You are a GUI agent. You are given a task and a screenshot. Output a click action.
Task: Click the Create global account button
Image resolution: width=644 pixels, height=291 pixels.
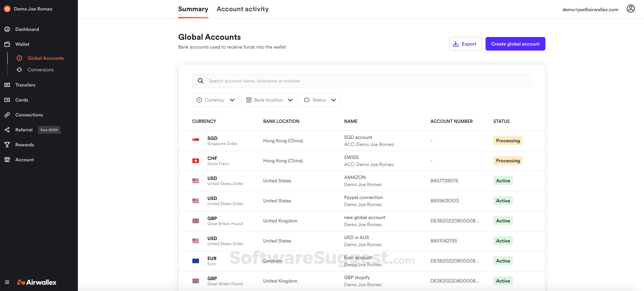515,44
